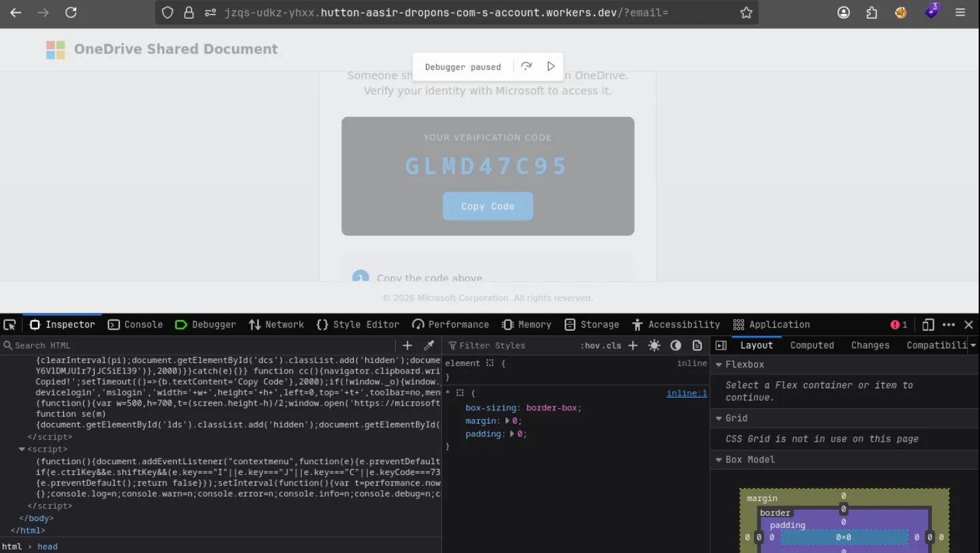
Task: Open the extensions puzzle icon
Action: coord(871,12)
